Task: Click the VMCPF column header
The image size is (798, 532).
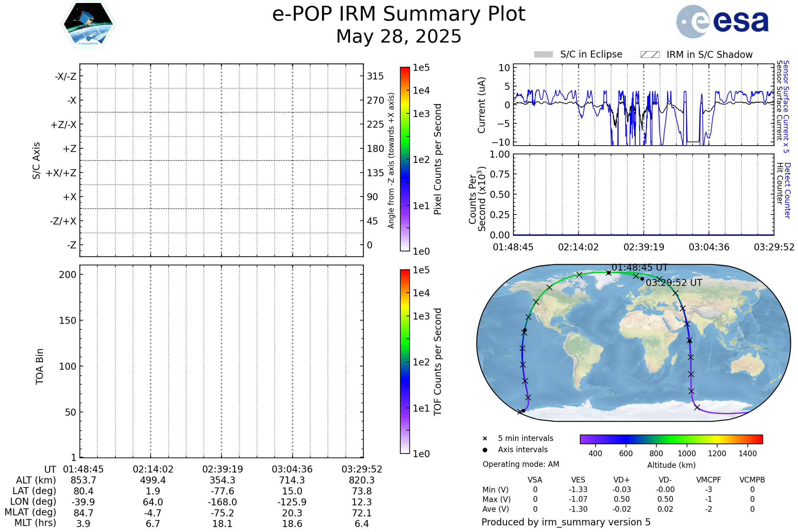Action: click(x=709, y=480)
